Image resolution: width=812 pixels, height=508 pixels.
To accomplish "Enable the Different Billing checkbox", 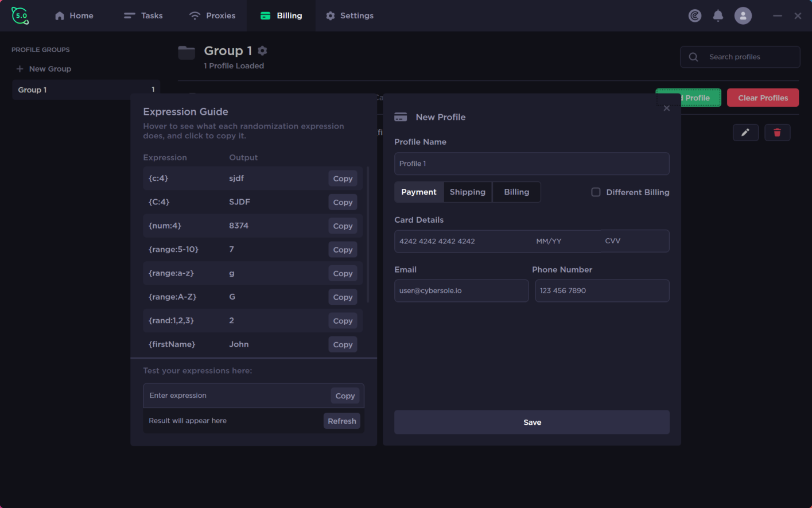I will coord(596,192).
